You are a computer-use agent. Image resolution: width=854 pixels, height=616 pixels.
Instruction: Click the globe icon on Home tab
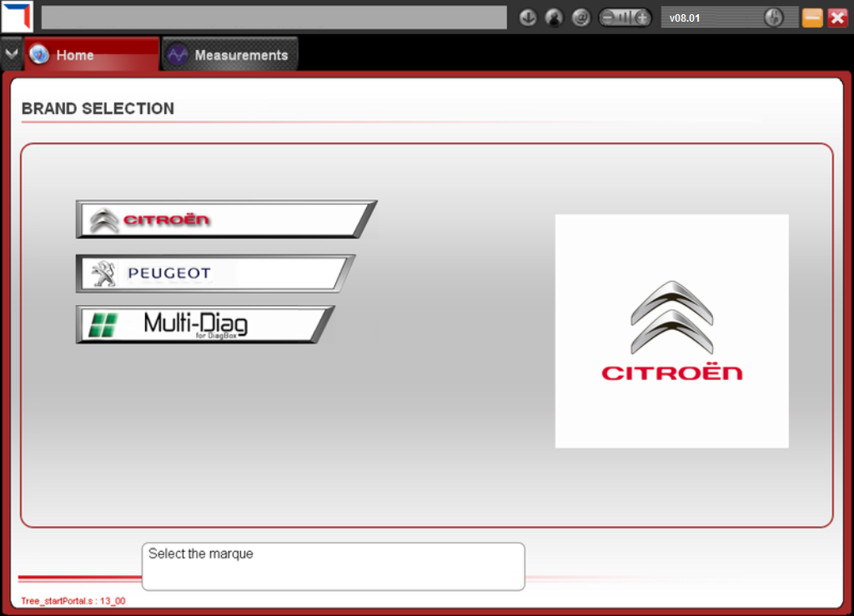39,54
